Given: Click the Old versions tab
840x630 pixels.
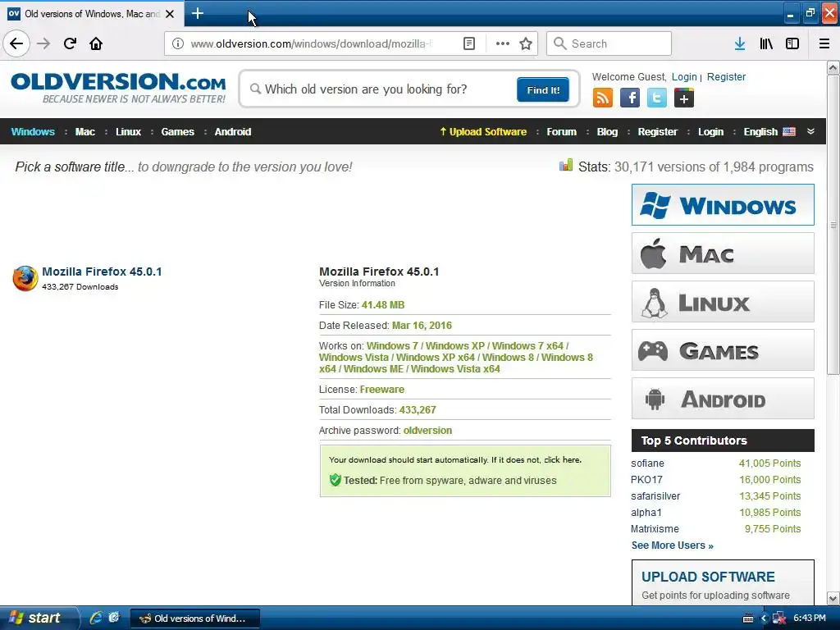Looking at the screenshot, I should [x=92, y=14].
